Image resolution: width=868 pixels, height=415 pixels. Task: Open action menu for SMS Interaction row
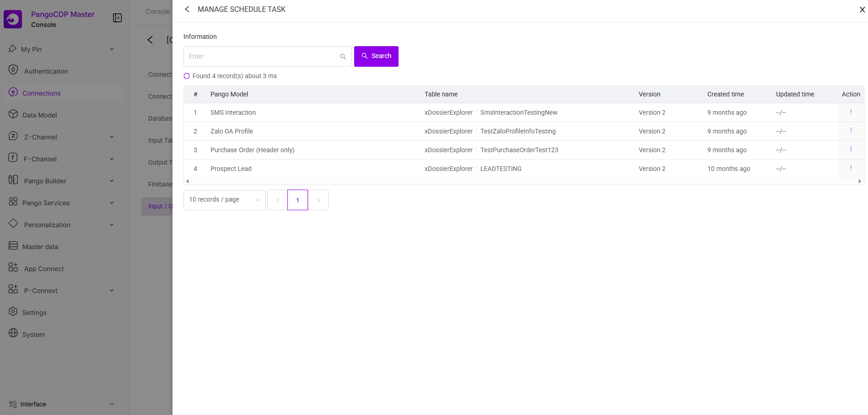coord(851,112)
